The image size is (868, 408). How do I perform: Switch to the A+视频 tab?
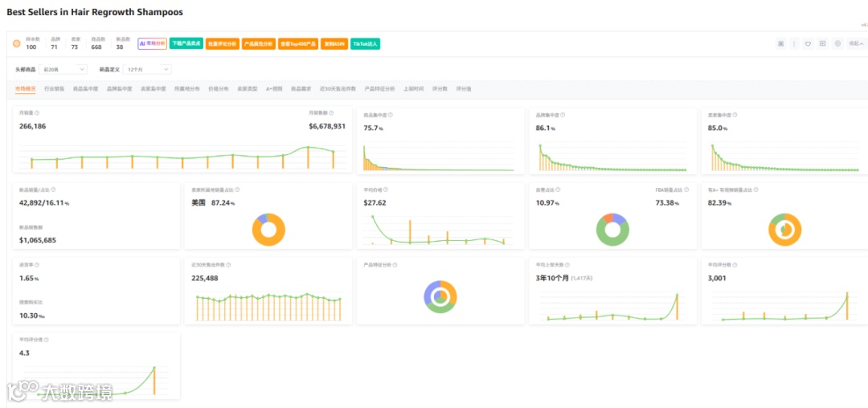click(x=274, y=88)
